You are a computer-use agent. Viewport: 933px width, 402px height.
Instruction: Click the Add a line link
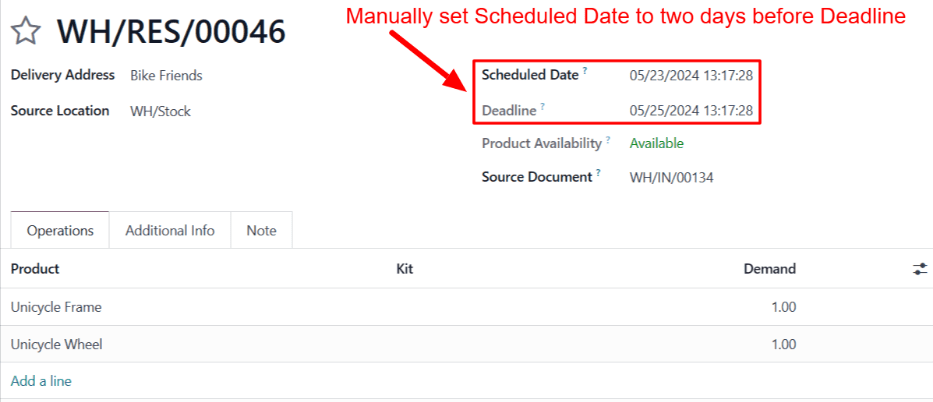pos(41,381)
